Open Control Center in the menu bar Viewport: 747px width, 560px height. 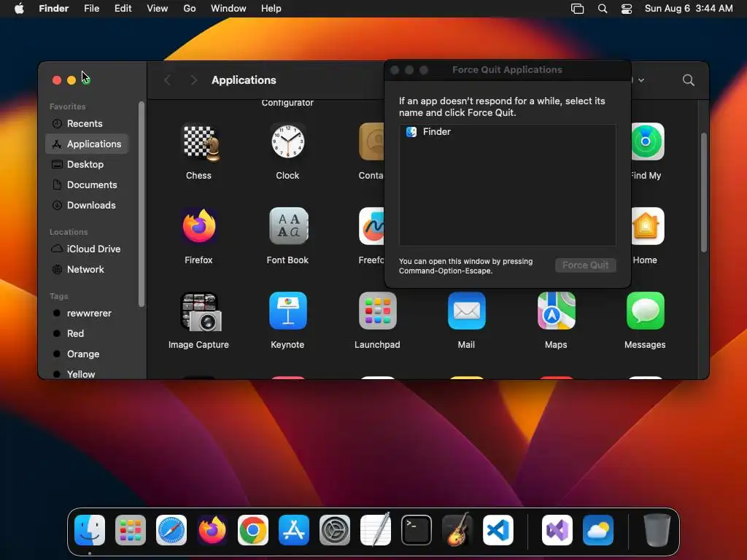627,9
